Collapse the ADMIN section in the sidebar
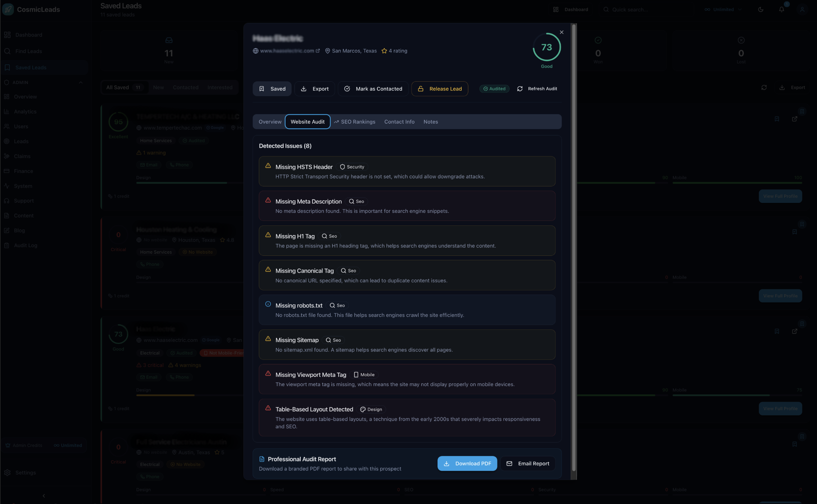 81,82
